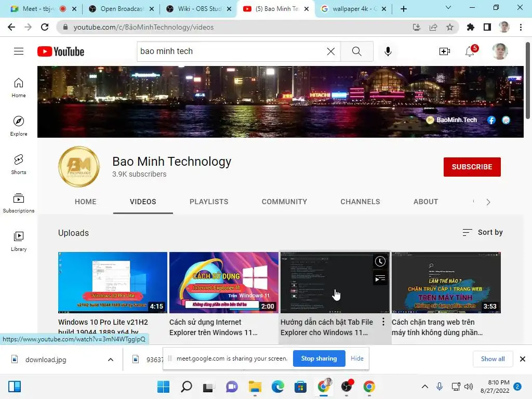Open Shorts in the sidebar
Image resolution: width=532 pixels, height=399 pixels.
[19, 164]
